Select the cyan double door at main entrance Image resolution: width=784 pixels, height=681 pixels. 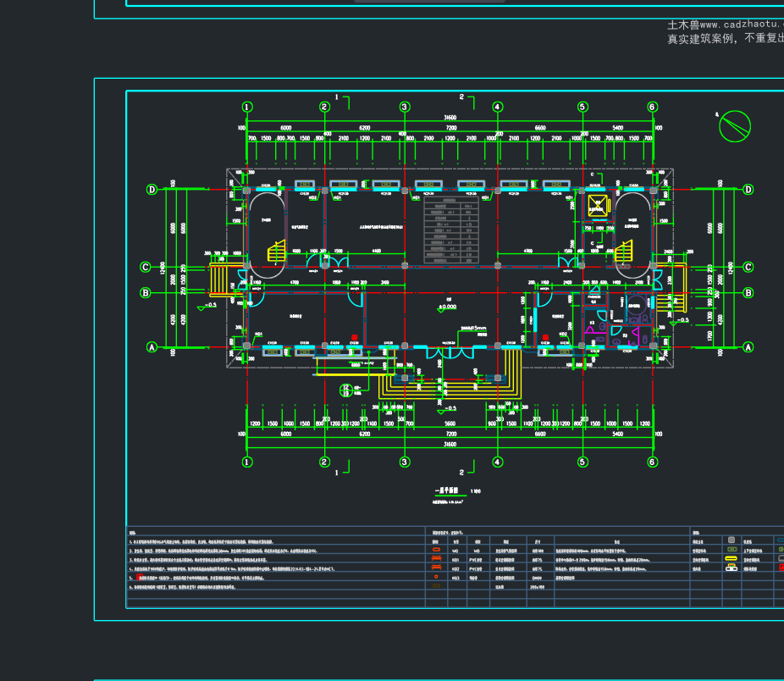[x=450, y=352]
